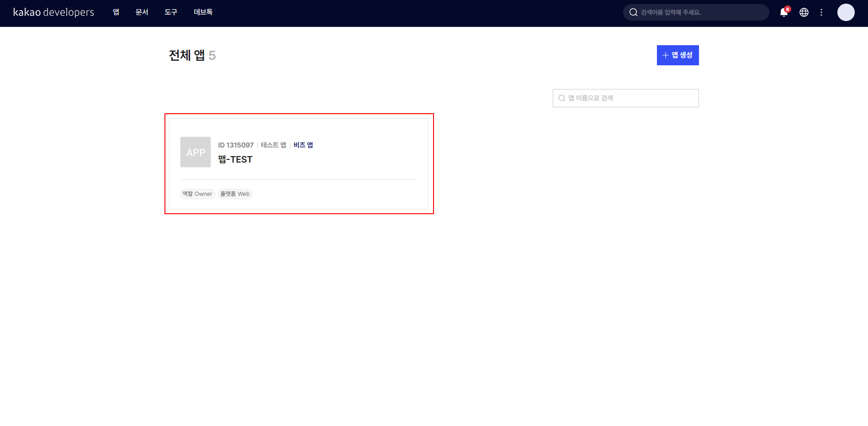Screen dimensions: 868x426
Task: Open the 문서 menu item
Action: click(x=142, y=12)
